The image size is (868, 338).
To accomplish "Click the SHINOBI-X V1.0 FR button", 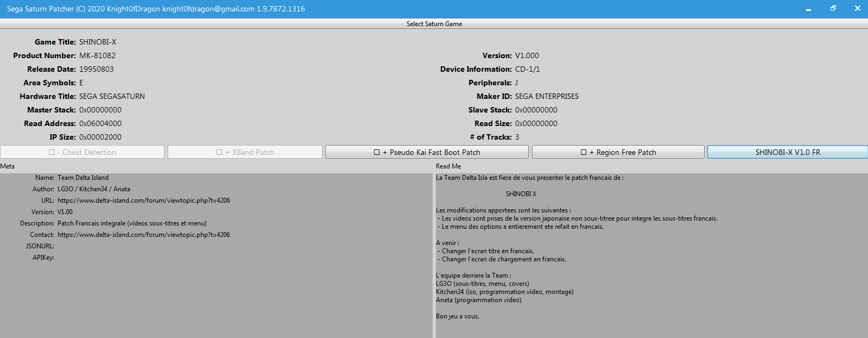I will click(788, 152).
